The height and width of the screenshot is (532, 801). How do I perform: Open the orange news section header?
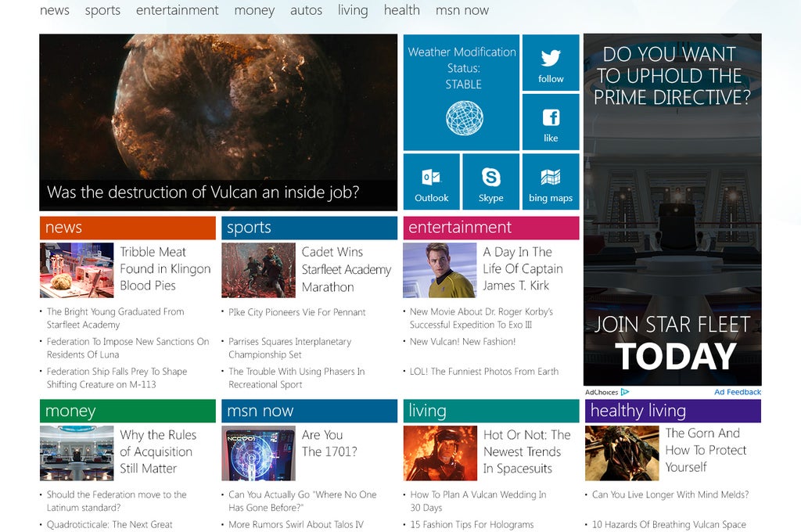click(x=128, y=228)
